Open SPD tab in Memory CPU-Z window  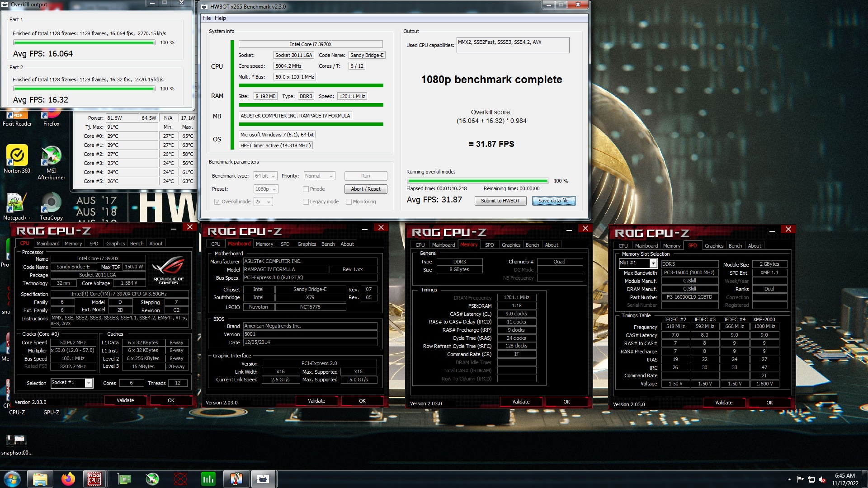point(489,245)
